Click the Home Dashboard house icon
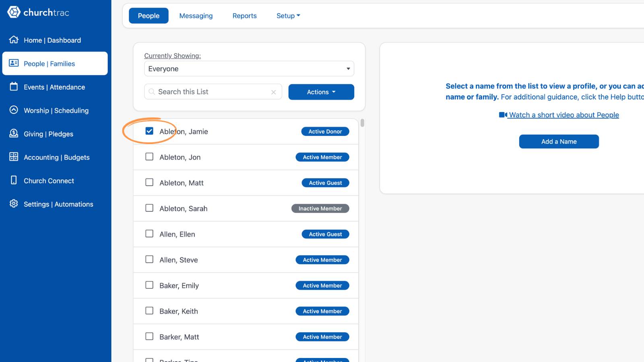The height and width of the screenshot is (362, 644). (x=14, y=39)
